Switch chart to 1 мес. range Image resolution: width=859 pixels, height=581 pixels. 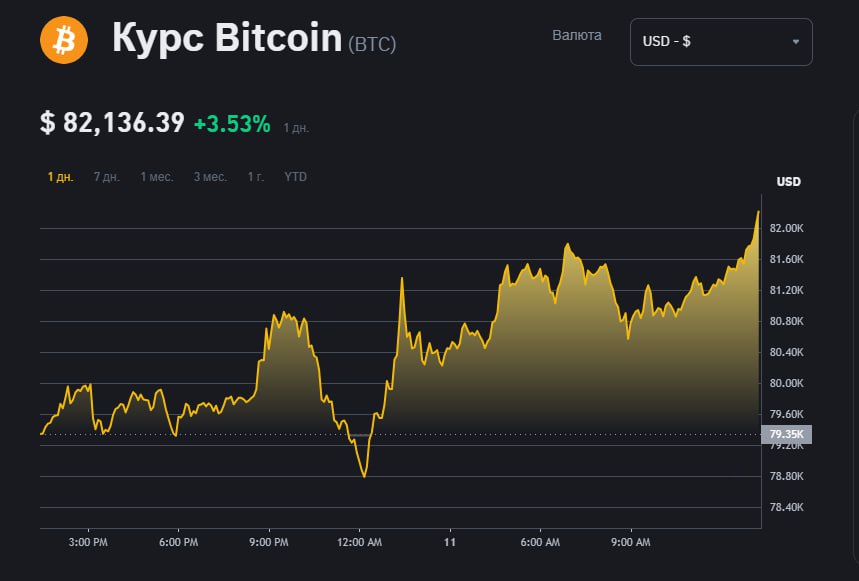(157, 177)
